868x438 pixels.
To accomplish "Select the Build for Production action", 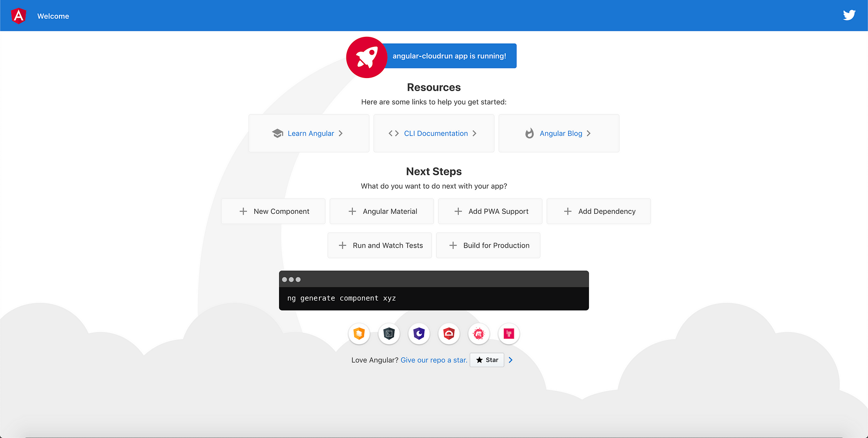I will point(488,245).
